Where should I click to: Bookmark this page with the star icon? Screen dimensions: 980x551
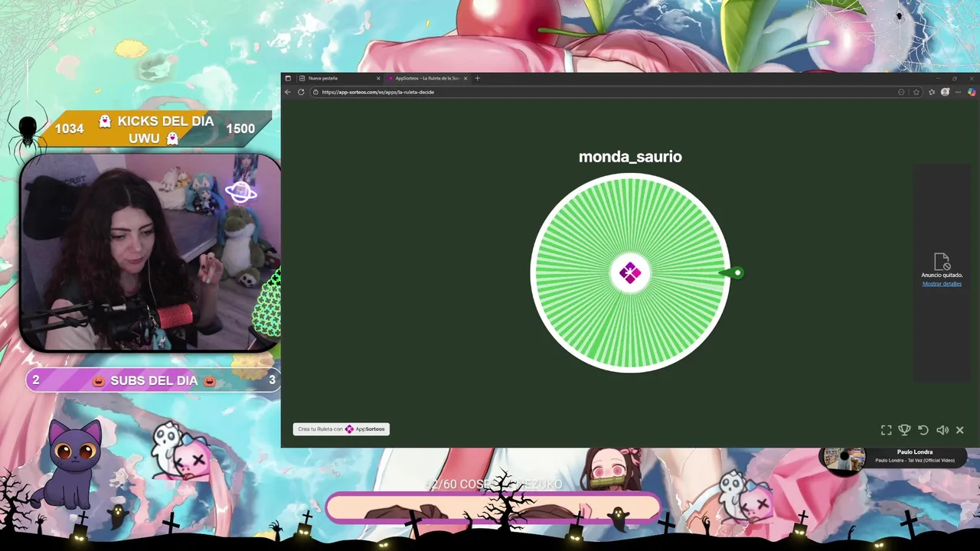[x=916, y=92]
